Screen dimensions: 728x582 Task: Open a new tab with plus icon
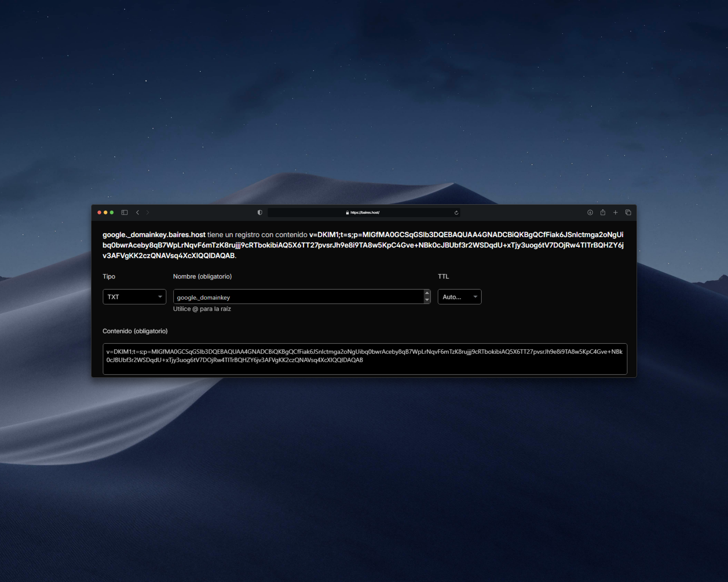point(615,213)
